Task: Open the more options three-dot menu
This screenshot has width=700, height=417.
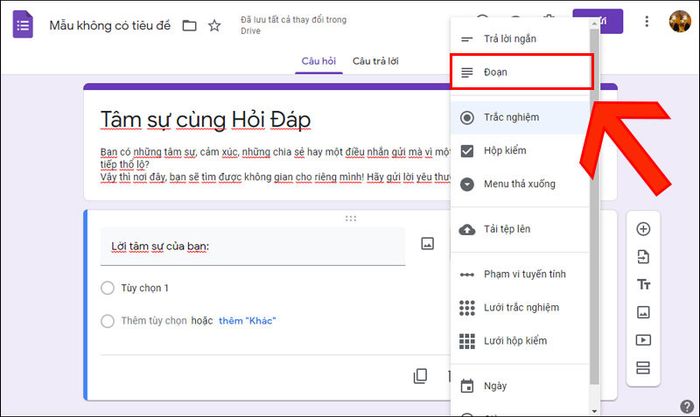Action: tap(646, 21)
